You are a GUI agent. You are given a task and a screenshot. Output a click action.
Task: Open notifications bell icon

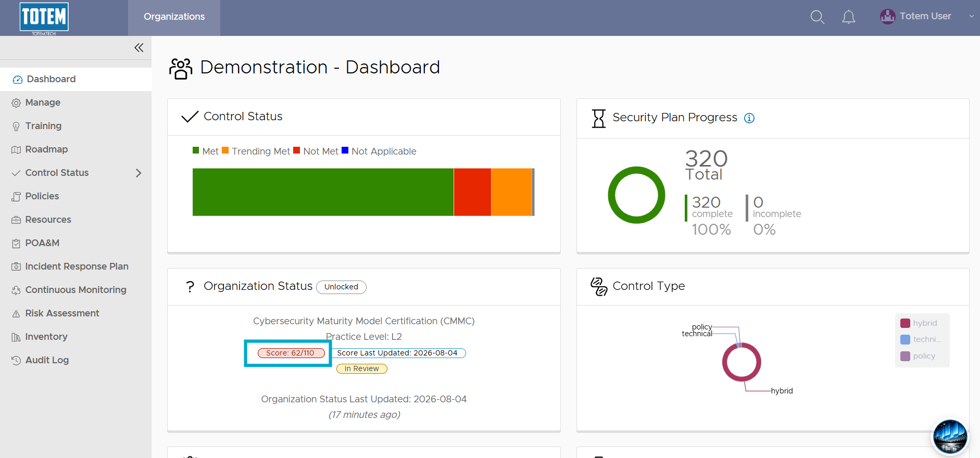click(x=849, y=17)
